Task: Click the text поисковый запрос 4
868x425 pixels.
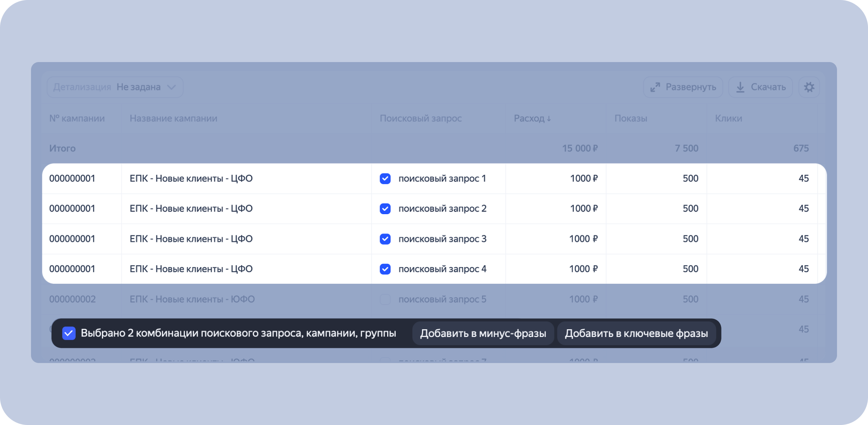Action: click(x=443, y=269)
